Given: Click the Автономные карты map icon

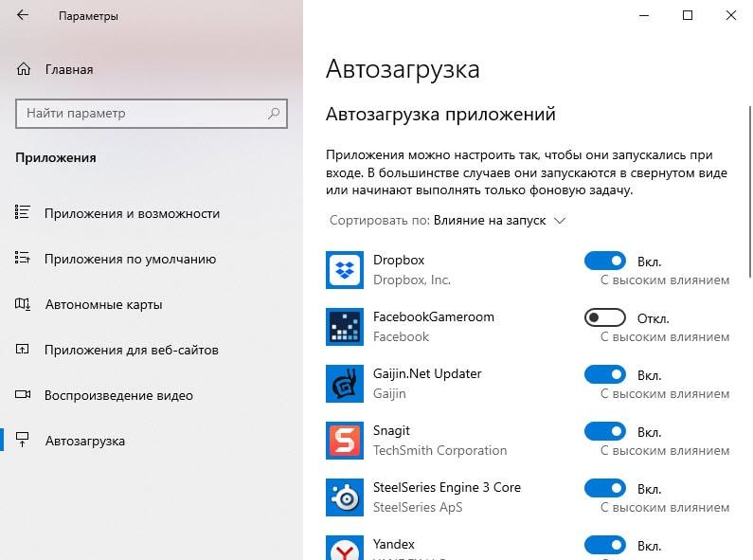Looking at the screenshot, I should pyautogui.click(x=23, y=304).
